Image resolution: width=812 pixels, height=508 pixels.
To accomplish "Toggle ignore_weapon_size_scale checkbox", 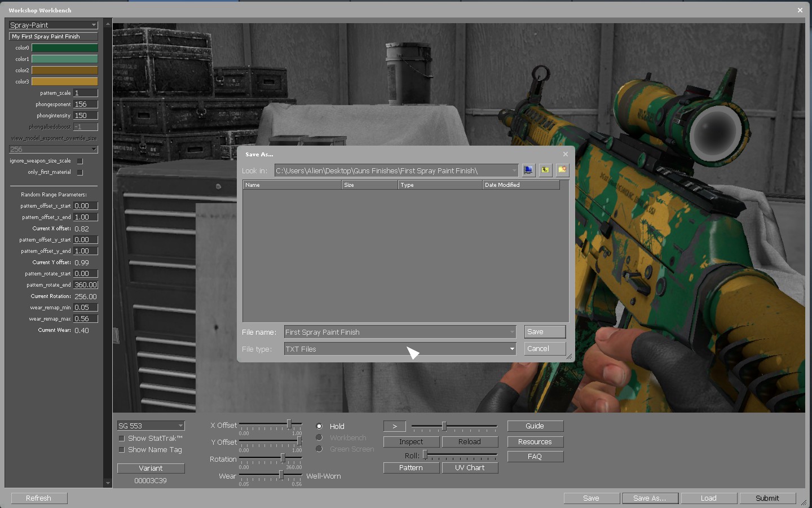I will click(x=80, y=161).
